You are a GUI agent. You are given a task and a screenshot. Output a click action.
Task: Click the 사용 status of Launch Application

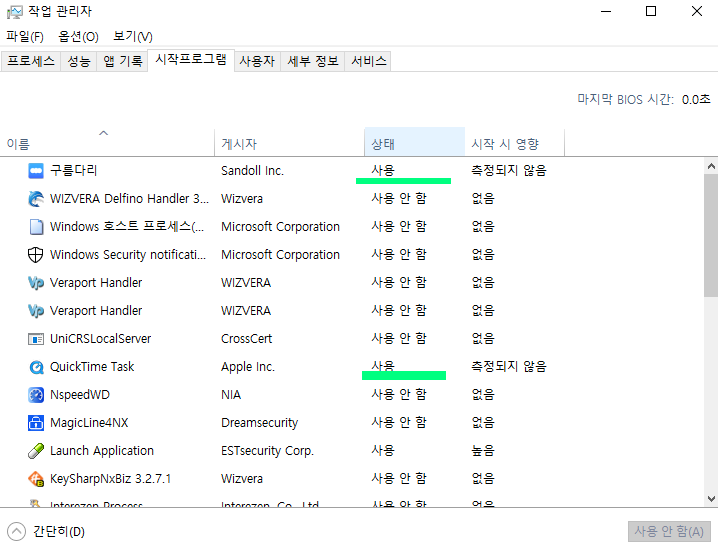[x=383, y=451]
